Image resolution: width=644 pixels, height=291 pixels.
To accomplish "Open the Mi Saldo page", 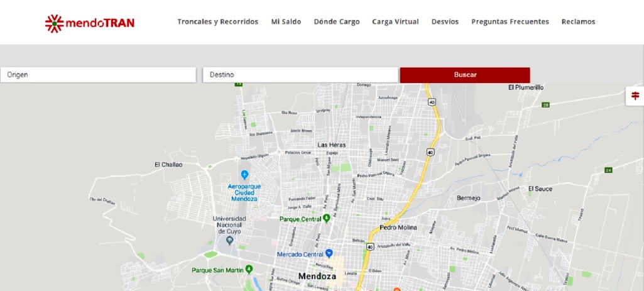I will tap(286, 22).
